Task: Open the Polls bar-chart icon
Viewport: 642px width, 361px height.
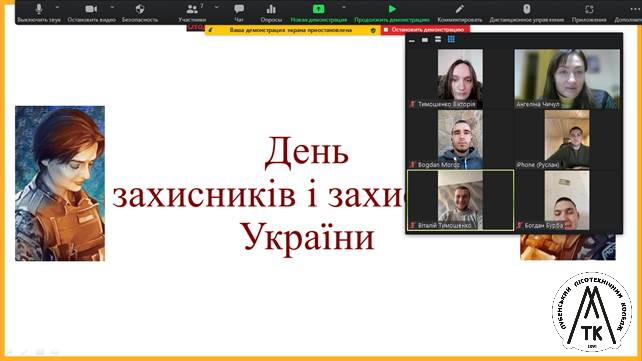Action: 271,12
